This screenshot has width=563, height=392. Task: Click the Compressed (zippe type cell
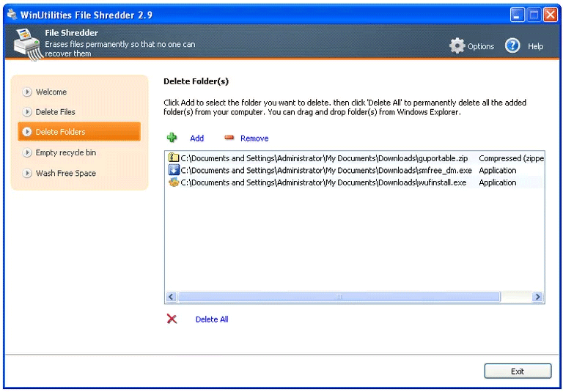(x=511, y=158)
